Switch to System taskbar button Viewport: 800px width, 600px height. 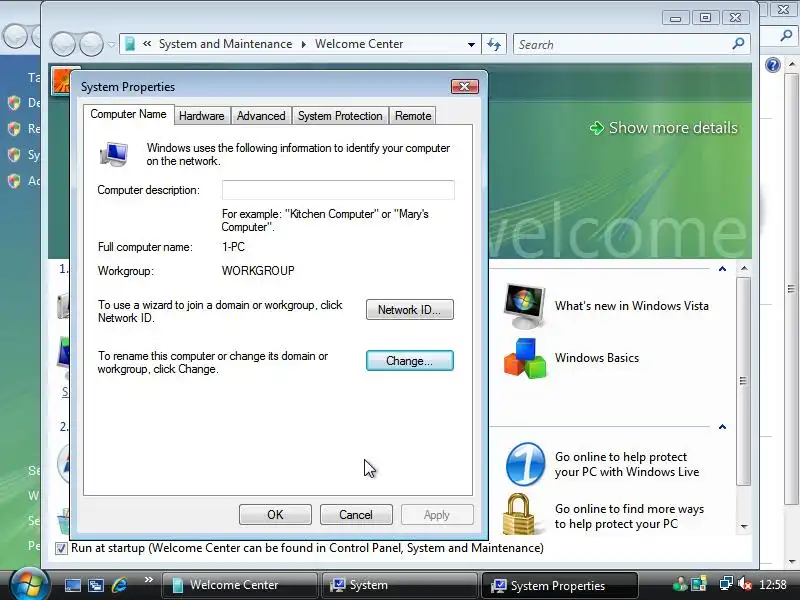coord(399,585)
